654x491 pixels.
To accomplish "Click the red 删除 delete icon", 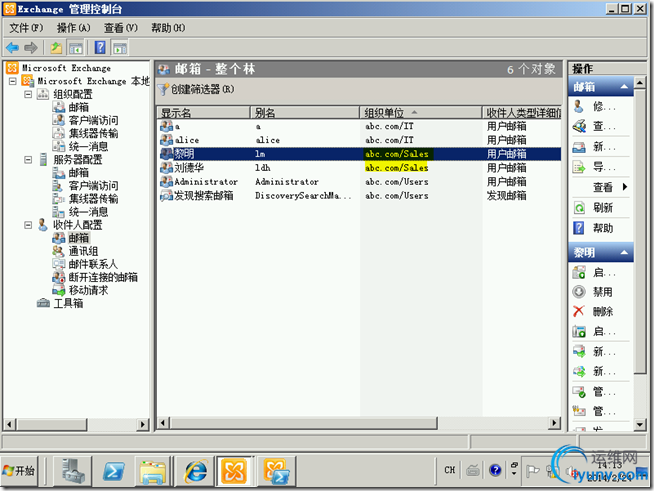I will [x=579, y=311].
